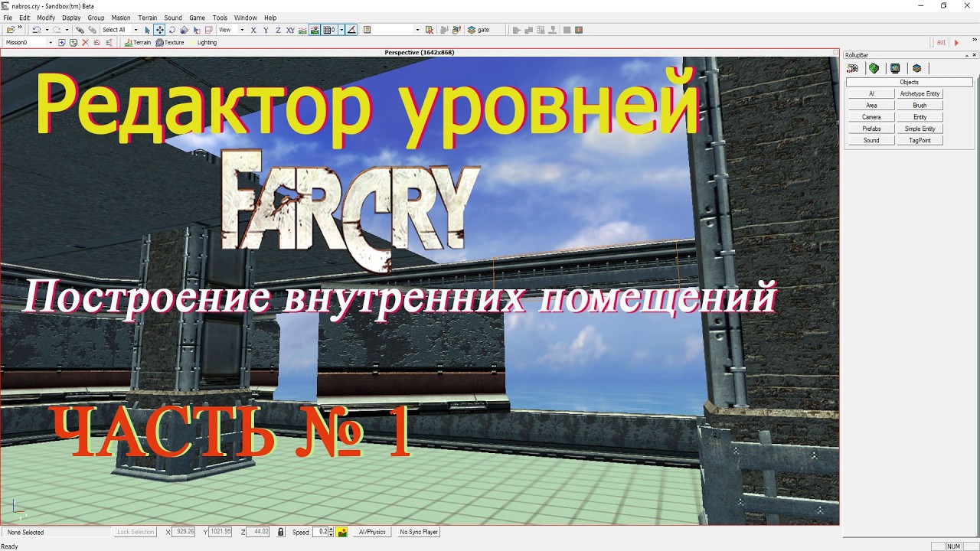Toggle snap to grid button

(x=329, y=30)
